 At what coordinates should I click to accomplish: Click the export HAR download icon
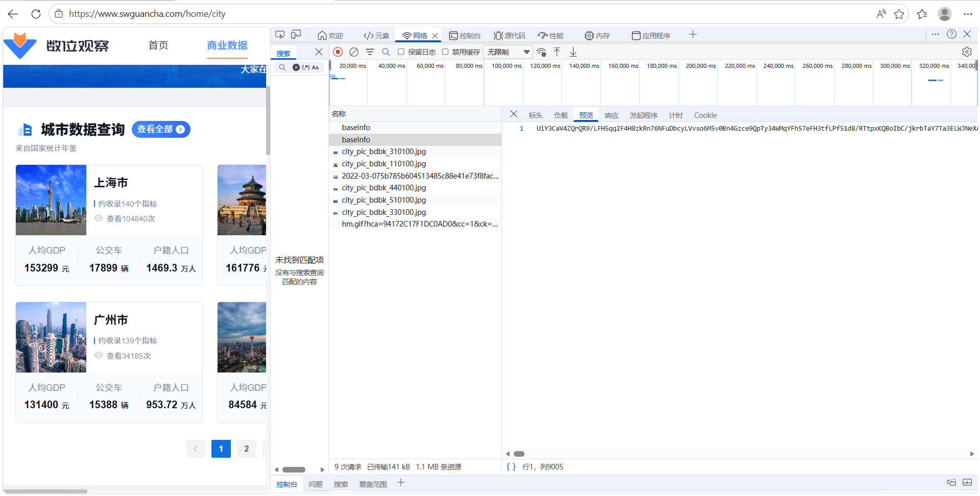573,52
